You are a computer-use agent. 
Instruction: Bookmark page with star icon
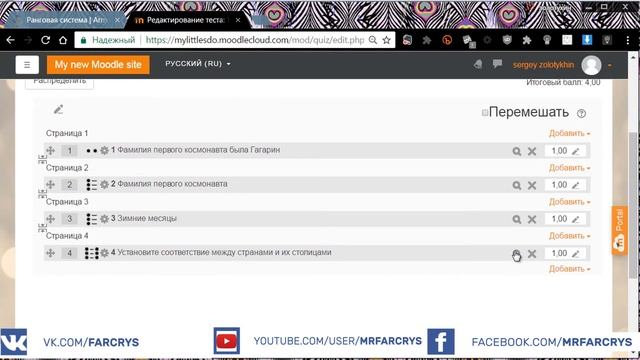[x=387, y=40]
